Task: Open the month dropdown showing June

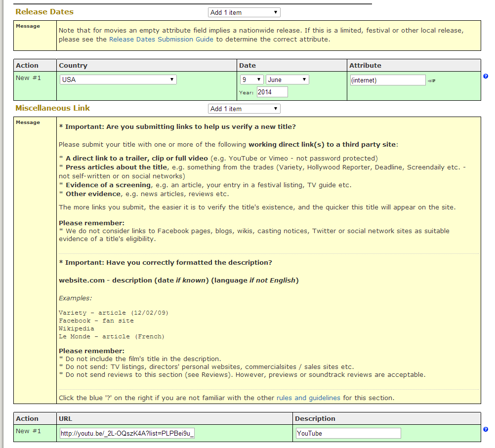Action: pyautogui.click(x=287, y=80)
